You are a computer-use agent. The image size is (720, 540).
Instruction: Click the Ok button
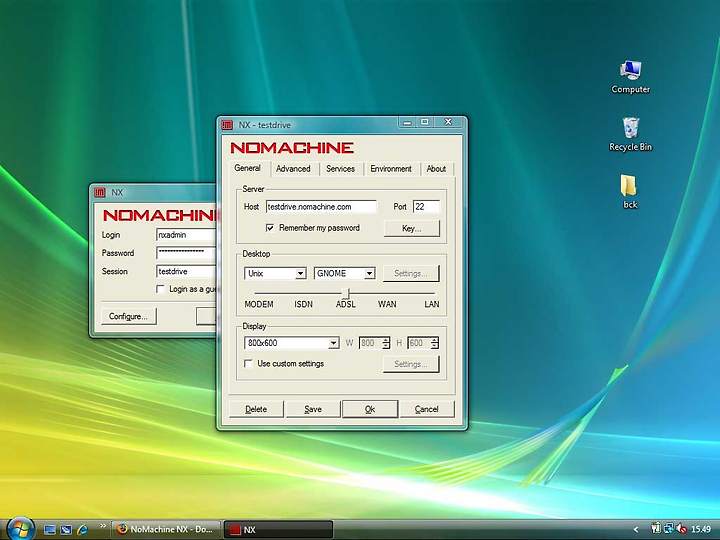[370, 409]
